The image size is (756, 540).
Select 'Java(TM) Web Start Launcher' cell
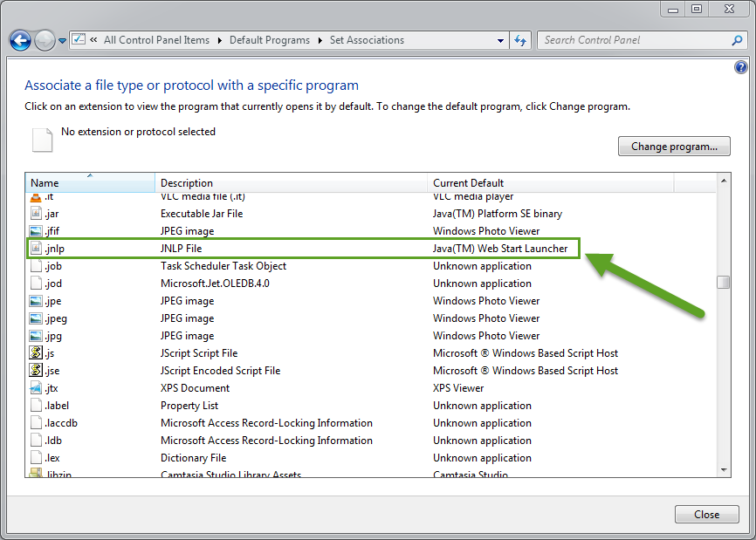click(x=500, y=249)
